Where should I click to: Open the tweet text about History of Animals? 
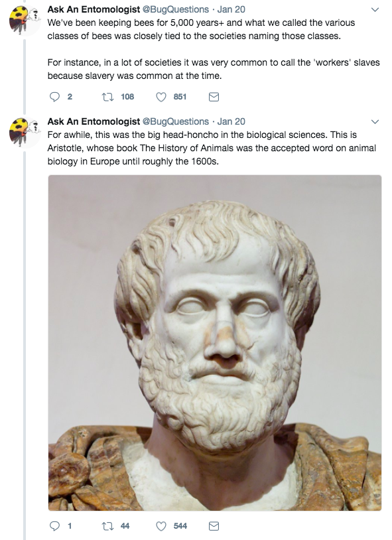click(212, 148)
